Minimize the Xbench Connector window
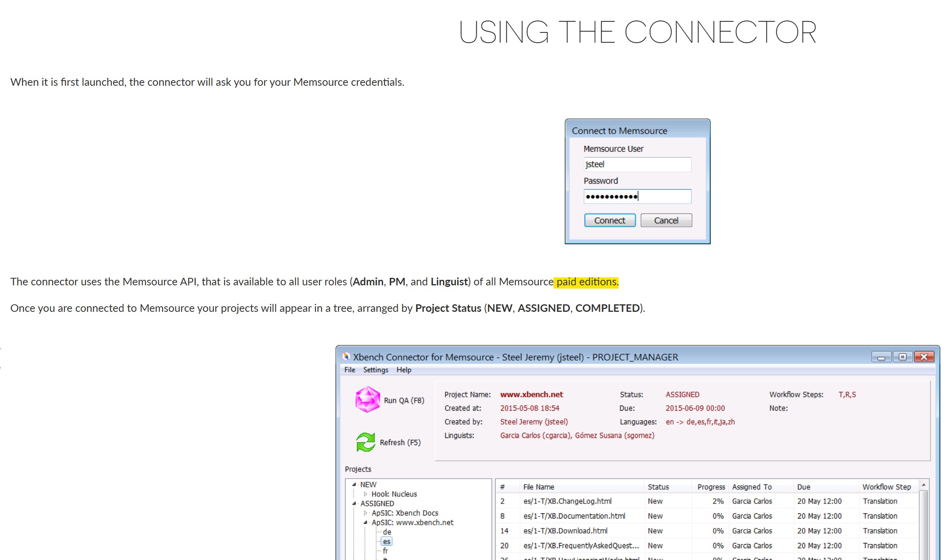949x560 pixels. point(881,357)
